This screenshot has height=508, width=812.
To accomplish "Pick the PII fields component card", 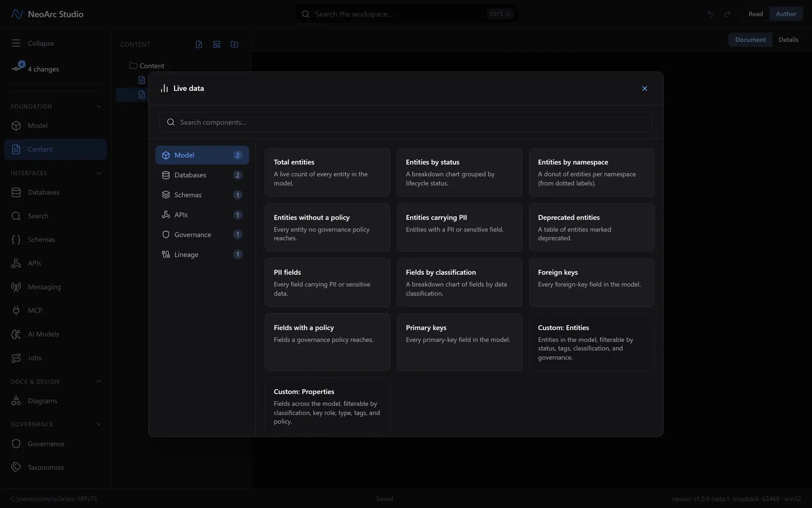I will (327, 282).
